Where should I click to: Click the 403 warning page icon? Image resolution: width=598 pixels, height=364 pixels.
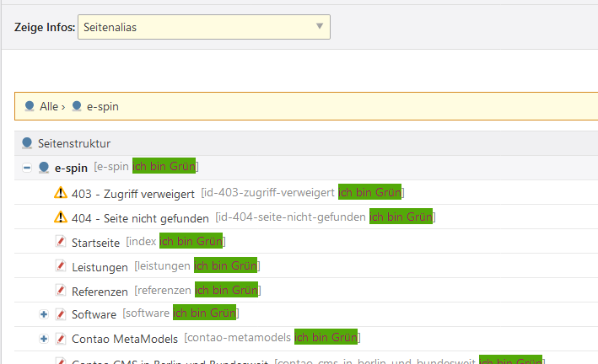coord(61,192)
